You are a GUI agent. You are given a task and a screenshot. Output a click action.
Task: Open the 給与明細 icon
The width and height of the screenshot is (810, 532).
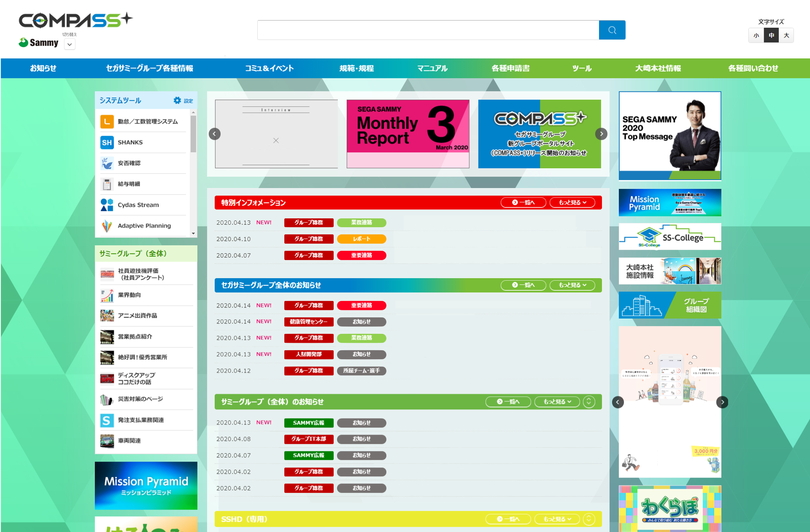click(107, 184)
